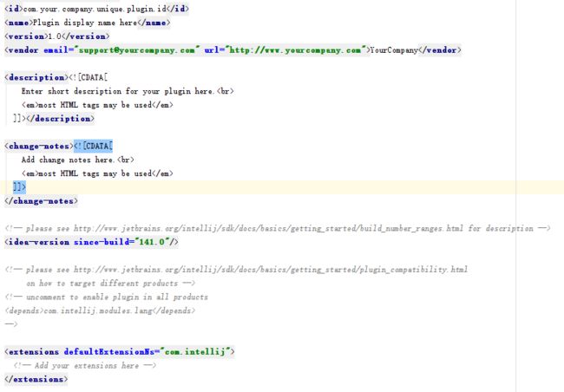Click the defaultExtensionNs attribute name
The height and width of the screenshot is (392, 564).
click(109, 352)
